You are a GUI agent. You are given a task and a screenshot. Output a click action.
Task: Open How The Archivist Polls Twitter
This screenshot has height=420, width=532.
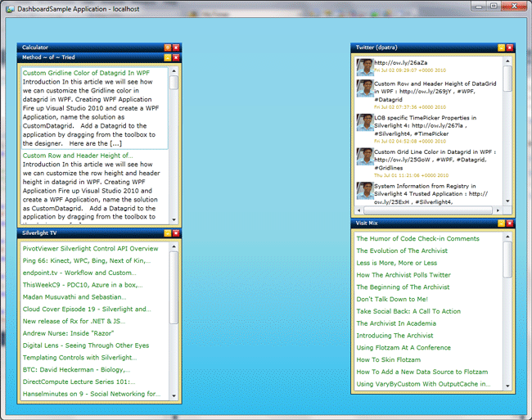pyautogui.click(x=404, y=275)
